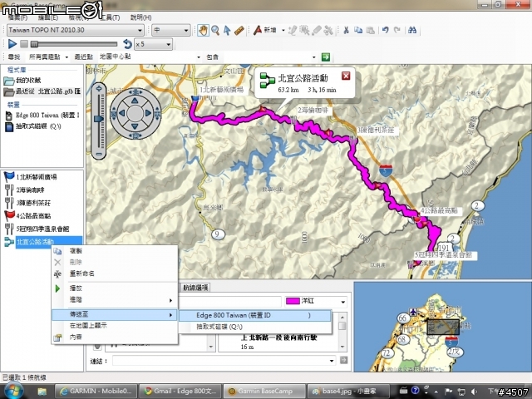Choose 在地圖上顯示 in context menu
The image size is (532, 399).
(x=115, y=325)
